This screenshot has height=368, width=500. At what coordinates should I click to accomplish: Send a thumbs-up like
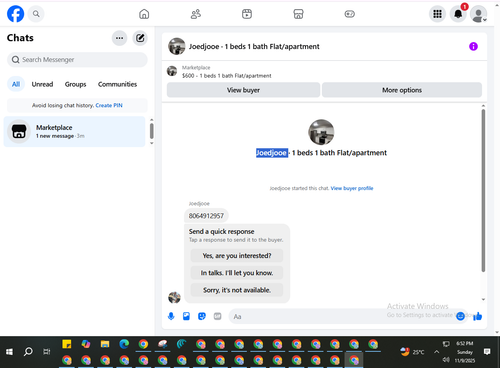478,316
